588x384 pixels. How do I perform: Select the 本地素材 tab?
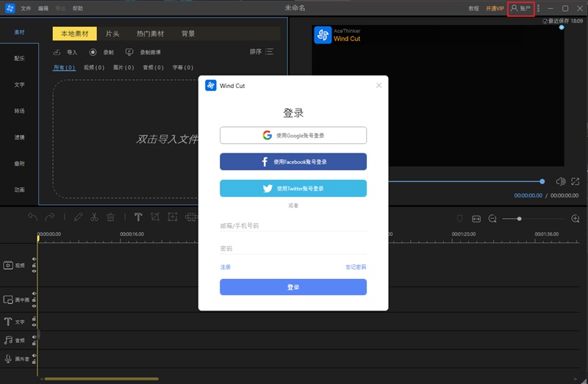click(75, 34)
